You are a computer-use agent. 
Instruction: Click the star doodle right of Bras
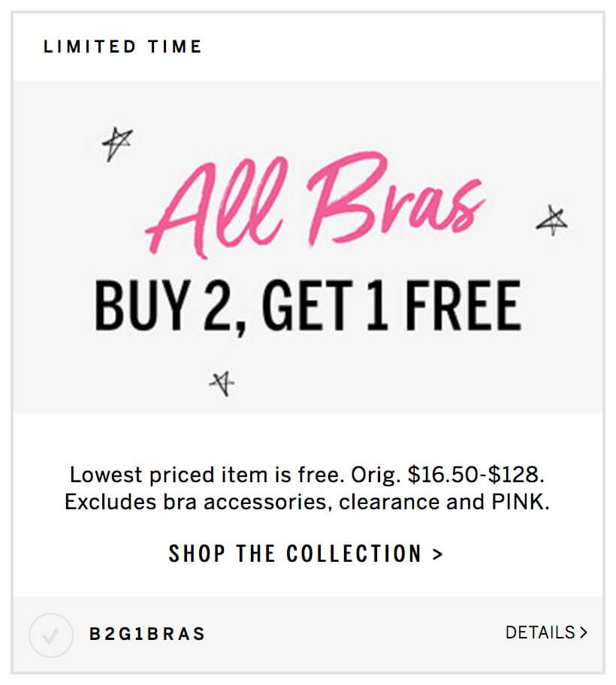click(x=552, y=220)
